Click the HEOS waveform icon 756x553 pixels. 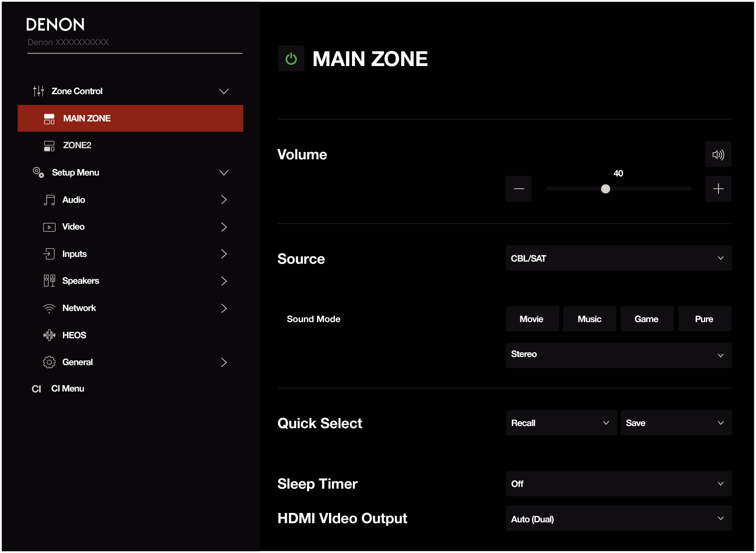[x=49, y=335]
